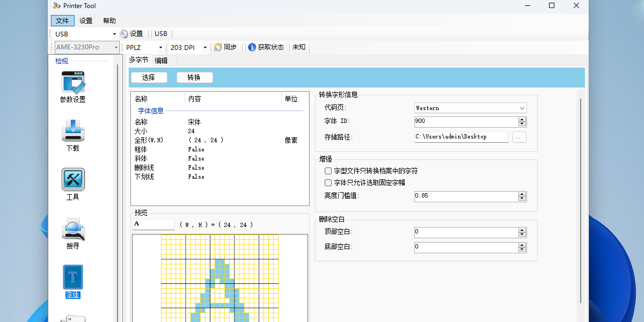
Task: Select the 全形(W,H) row
Action: pyautogui.click(x=220, y=141)
